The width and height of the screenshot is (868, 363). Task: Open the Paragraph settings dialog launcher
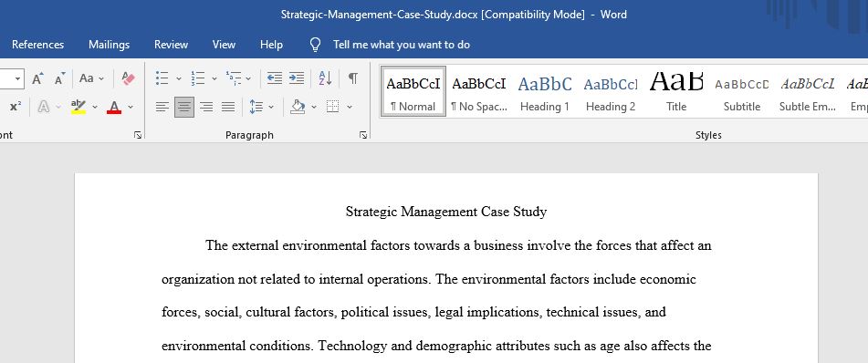point(363,135)
